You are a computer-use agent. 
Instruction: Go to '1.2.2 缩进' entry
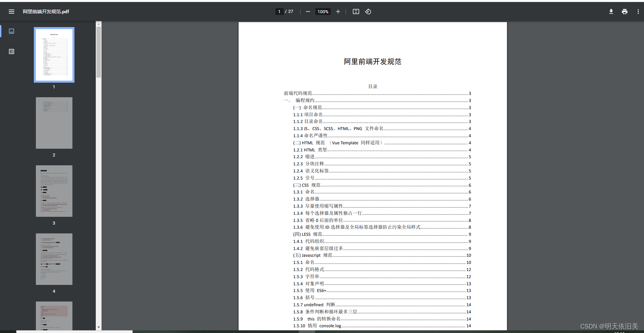point(382,157)
